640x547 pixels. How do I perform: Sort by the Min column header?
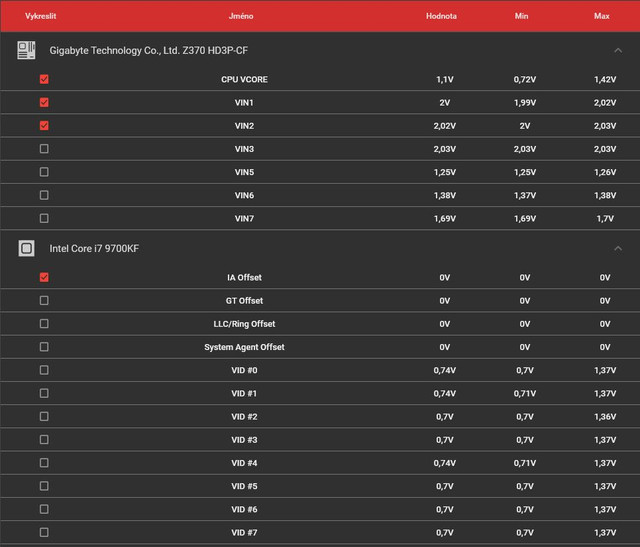(x=521, y=16)
